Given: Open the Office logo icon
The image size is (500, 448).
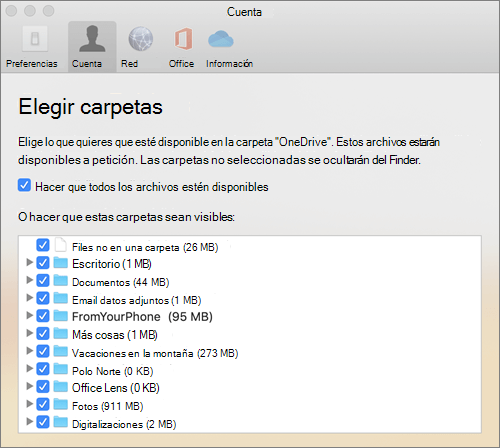Looking at the screenshot, I should pyautogui.click(x=183, y=39).
